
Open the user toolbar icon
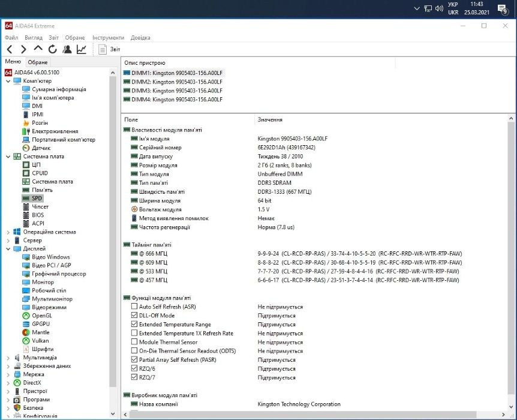click(x=67, y=49)
